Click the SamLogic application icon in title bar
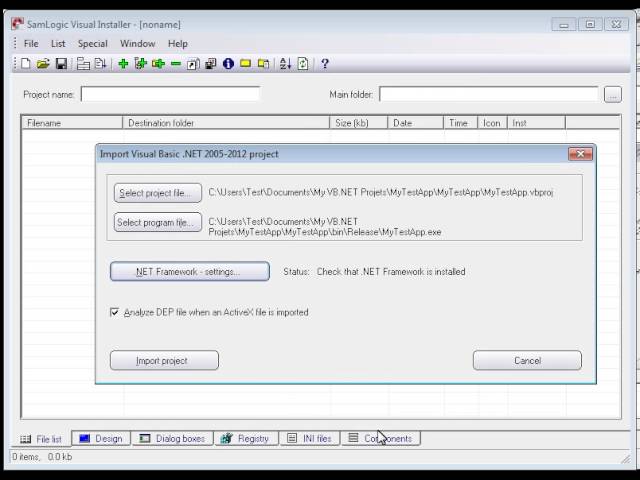This screenshot has width=640, height=480. click(17, 24)
